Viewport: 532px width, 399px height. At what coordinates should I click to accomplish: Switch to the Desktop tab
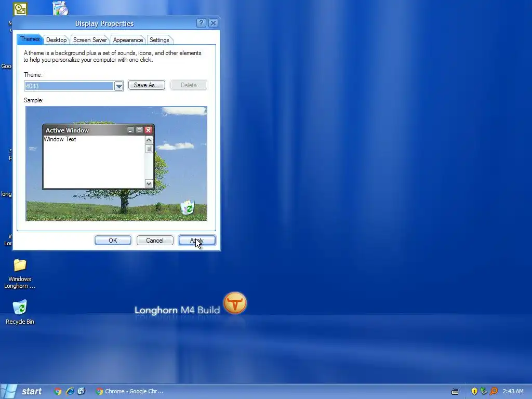coord(56,40)
